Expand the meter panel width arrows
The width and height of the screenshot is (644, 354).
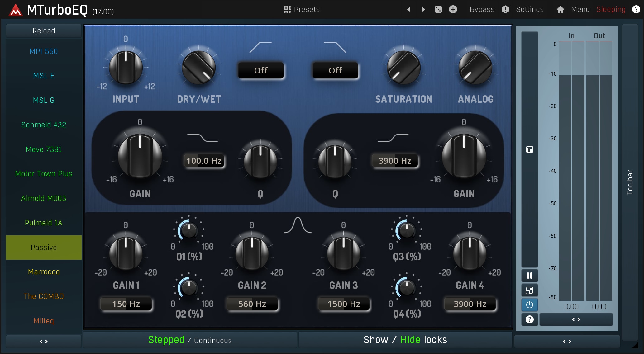point(576,319)
